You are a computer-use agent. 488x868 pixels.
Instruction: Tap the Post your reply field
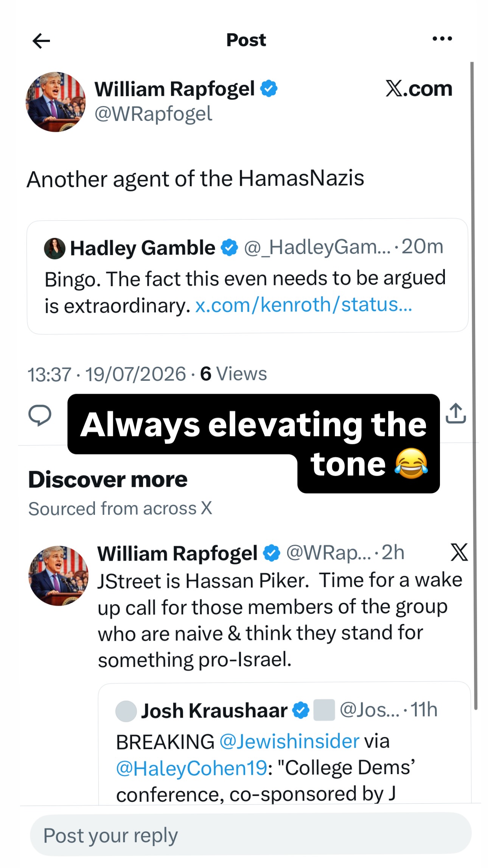pyautogui.click(x=250, y=835)
